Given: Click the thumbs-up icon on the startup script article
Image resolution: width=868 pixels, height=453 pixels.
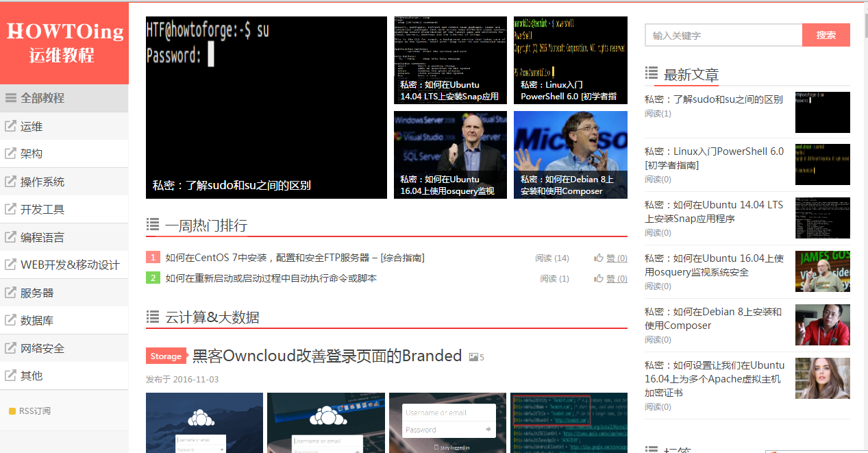Looking at the screenshot, I should tap(599, 278).
